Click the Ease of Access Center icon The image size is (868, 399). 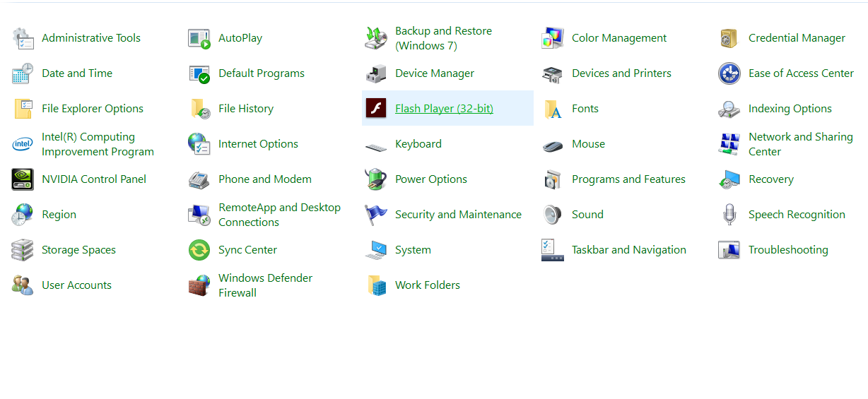(729, 73)
